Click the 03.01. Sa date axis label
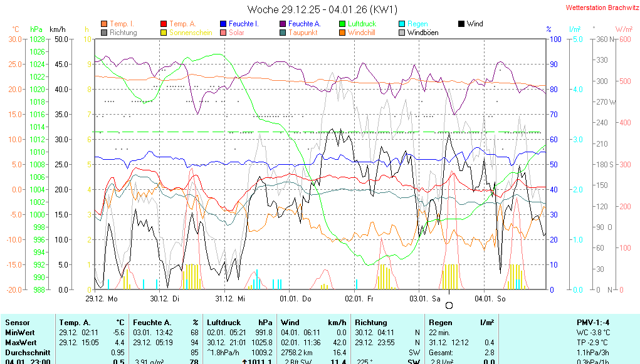This screenshot has width=640, height=364. click(426, 299)
